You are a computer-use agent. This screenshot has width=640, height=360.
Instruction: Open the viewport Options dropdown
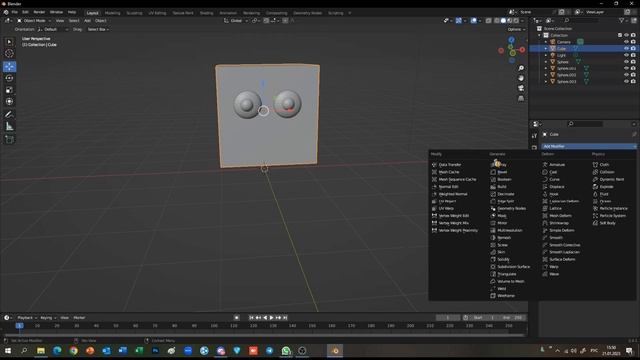pos(516,29)
